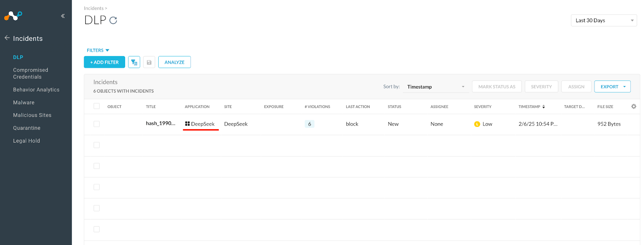
Task: Click the 6 violations count badge
Action: pyautogui.click(x=310, y=124)
